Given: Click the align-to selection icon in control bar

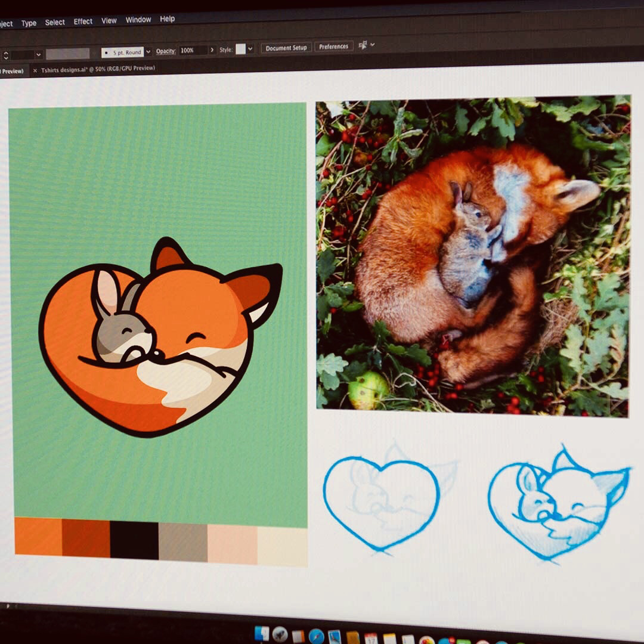Looking at the screenshot, I should 363,45.
